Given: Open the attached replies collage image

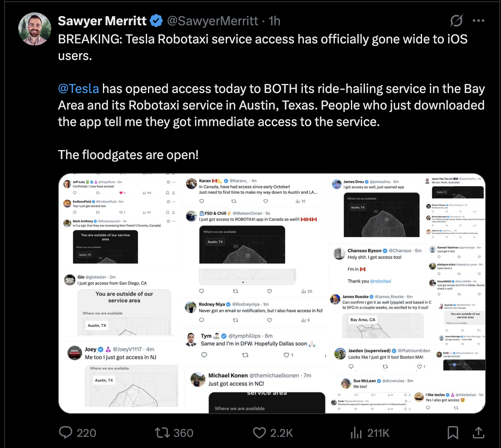Looking at the screenshot, I should coord(272,293).
